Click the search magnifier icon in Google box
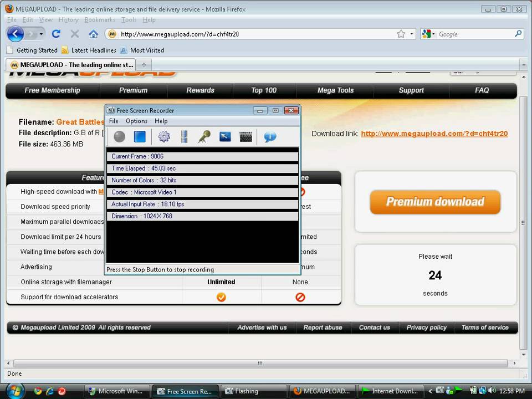 coord(518,34)
